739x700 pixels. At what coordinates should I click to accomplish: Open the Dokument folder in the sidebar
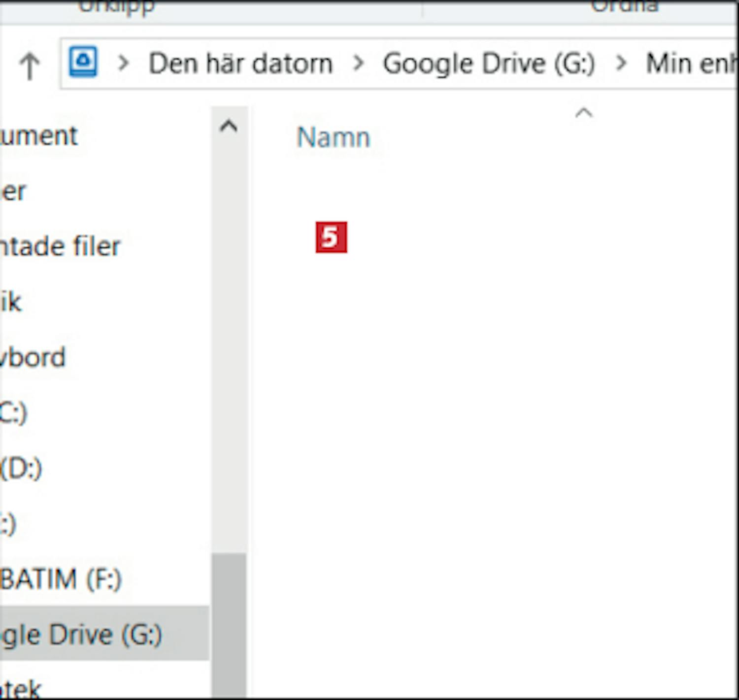(x=38, y=135)
